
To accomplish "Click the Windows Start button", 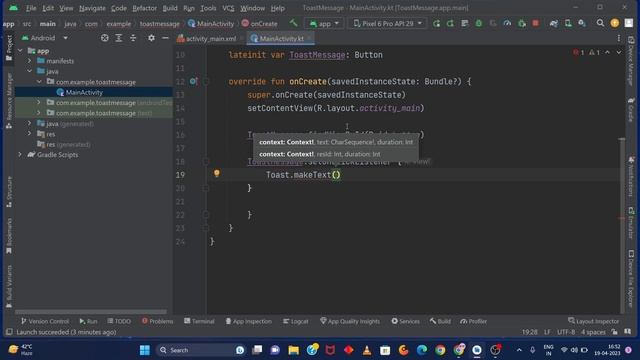I will click(x=144, y=350).
